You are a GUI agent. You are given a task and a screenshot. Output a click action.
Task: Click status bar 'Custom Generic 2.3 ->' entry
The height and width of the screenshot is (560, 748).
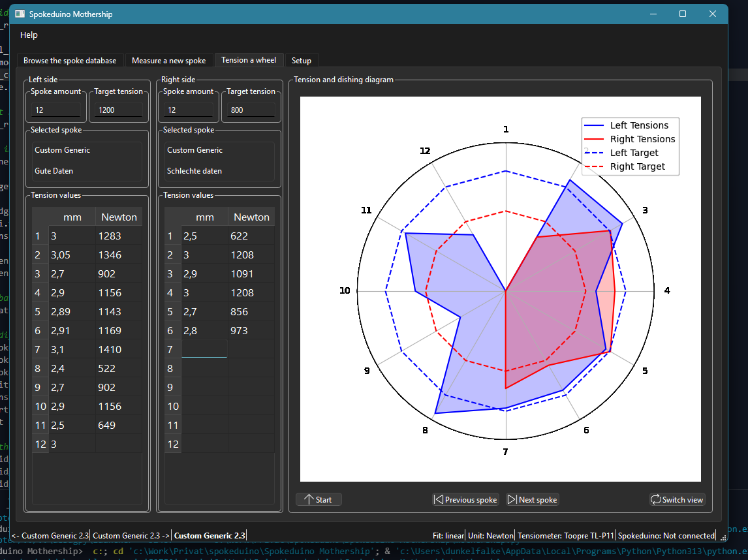131,536
